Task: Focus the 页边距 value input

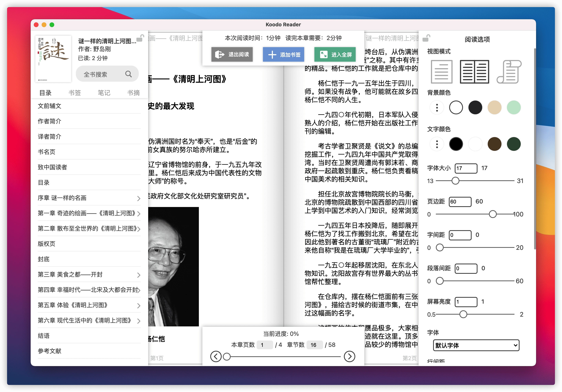Action: pos(460,202)
